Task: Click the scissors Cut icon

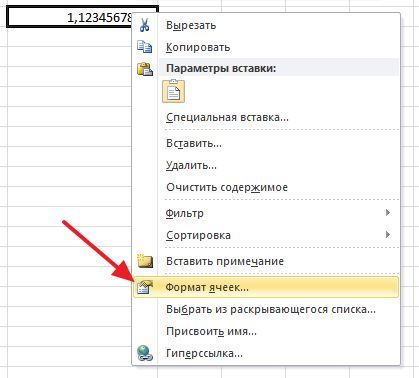Action: click(144, 25)
